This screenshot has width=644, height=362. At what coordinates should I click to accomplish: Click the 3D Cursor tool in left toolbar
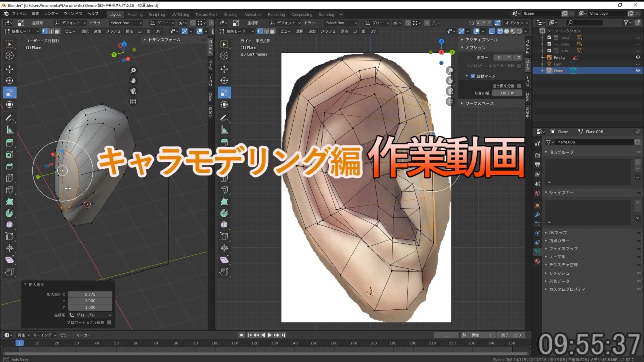click(x=10, y=56)
